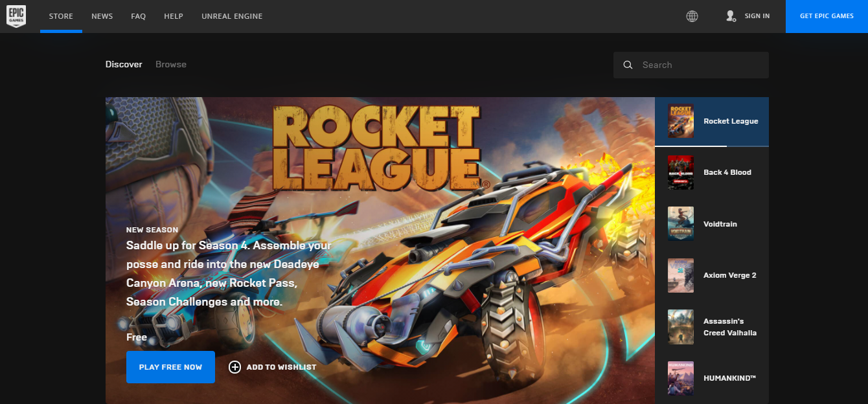The height and width of the screenshot is (404, 868).
Task: Click the search magnifier icon
Action: 628,65
